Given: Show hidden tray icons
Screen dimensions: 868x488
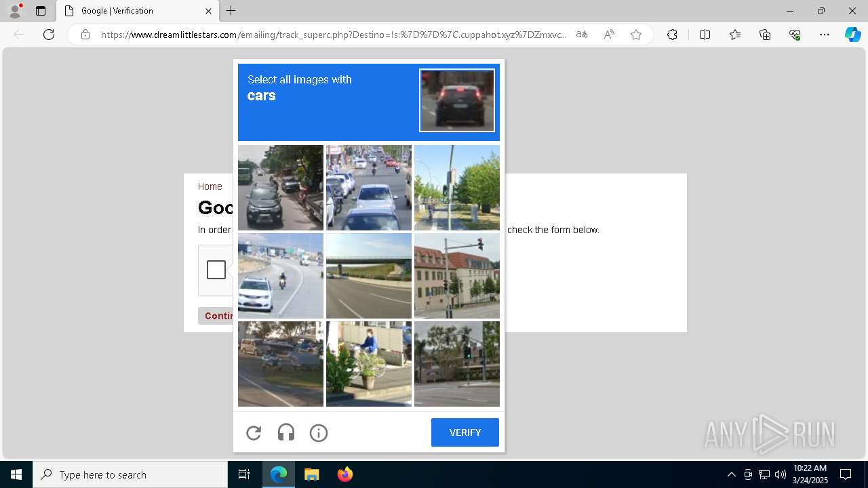Looking at the screenshot, I should tap(731, 474).
